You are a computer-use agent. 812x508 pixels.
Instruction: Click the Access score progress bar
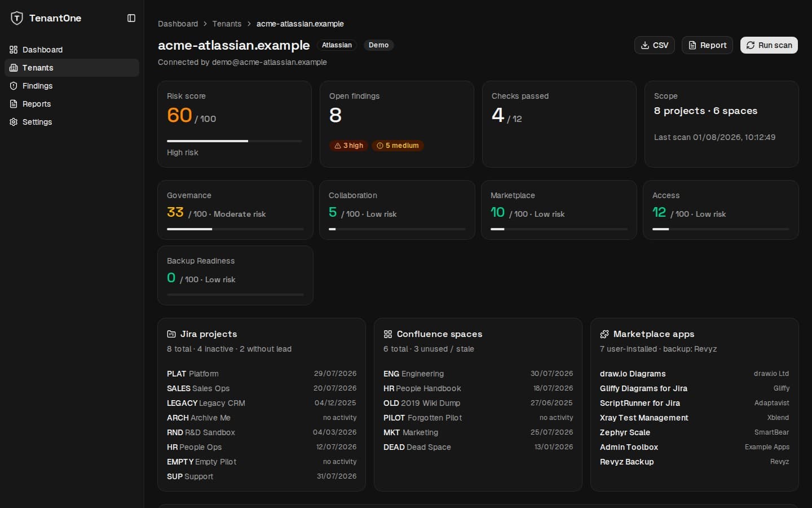(x=721, y=229)
